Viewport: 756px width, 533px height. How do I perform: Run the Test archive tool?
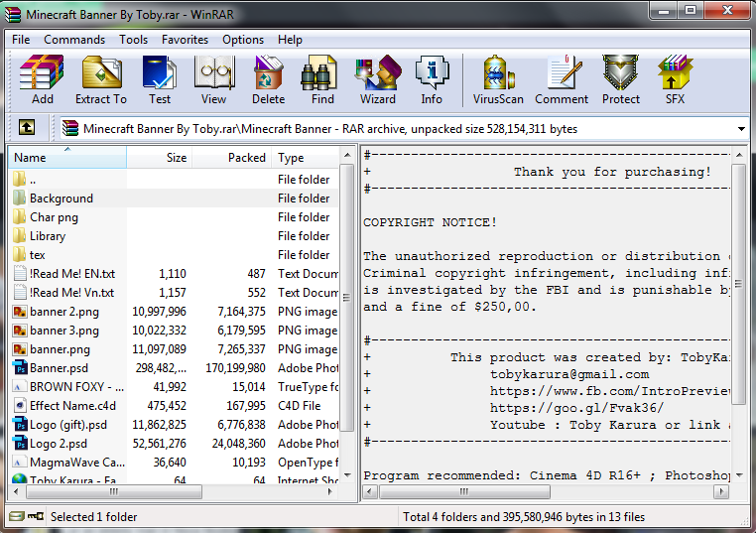[x=159, y=79]
